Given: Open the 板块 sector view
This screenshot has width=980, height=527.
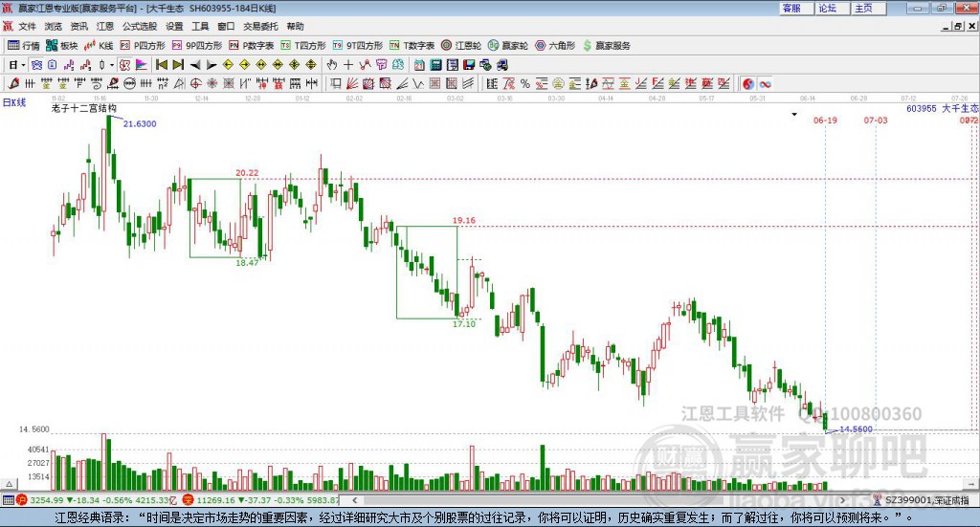Looking at the screenshot, I should click(61, 46).
